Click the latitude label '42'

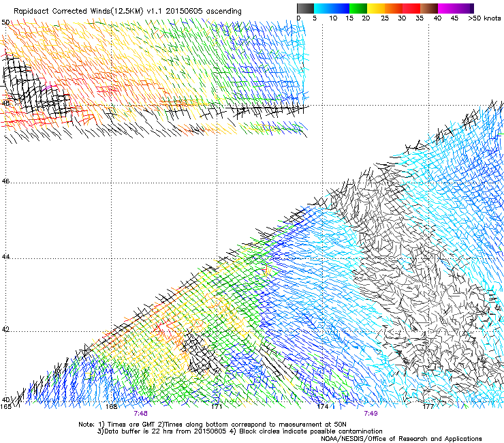coord(5,329)
